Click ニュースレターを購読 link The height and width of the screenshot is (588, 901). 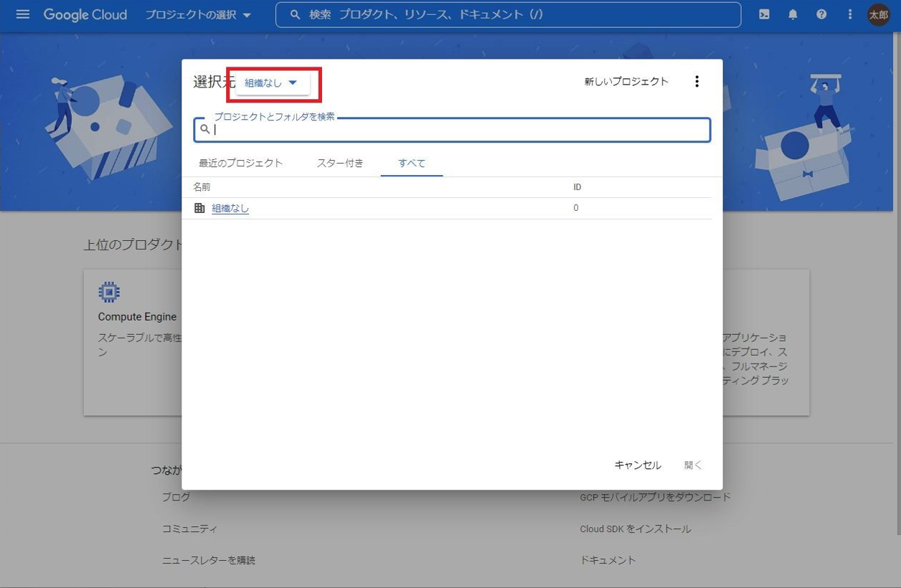pos(209,560)
